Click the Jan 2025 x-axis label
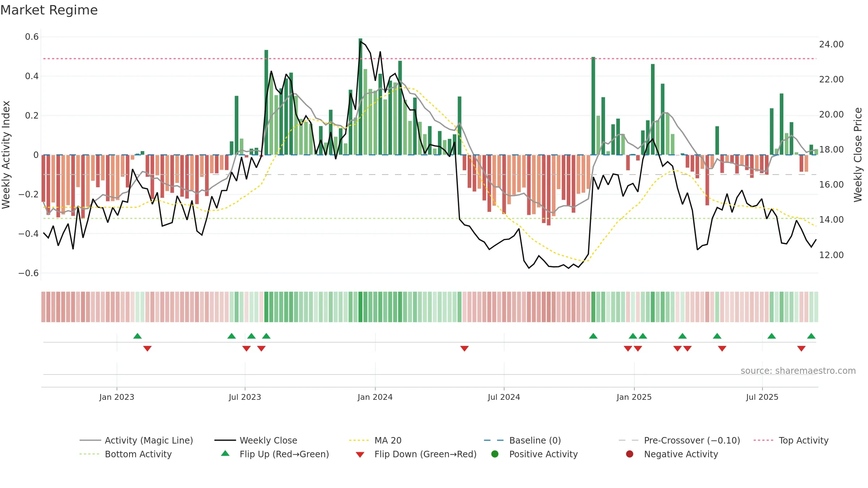This screenshot has height=488, width=868. (x=634, y=397)
